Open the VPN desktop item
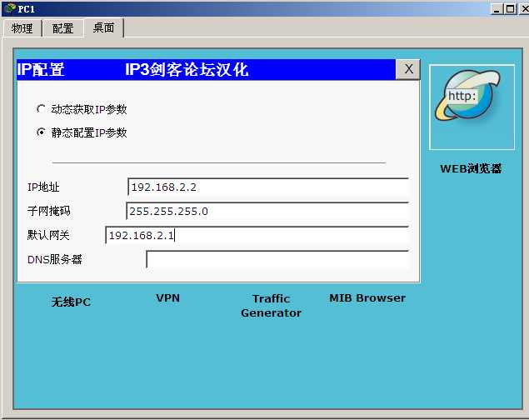The width and height of the screenshot is (529, 420). click(x=167, y=298)
